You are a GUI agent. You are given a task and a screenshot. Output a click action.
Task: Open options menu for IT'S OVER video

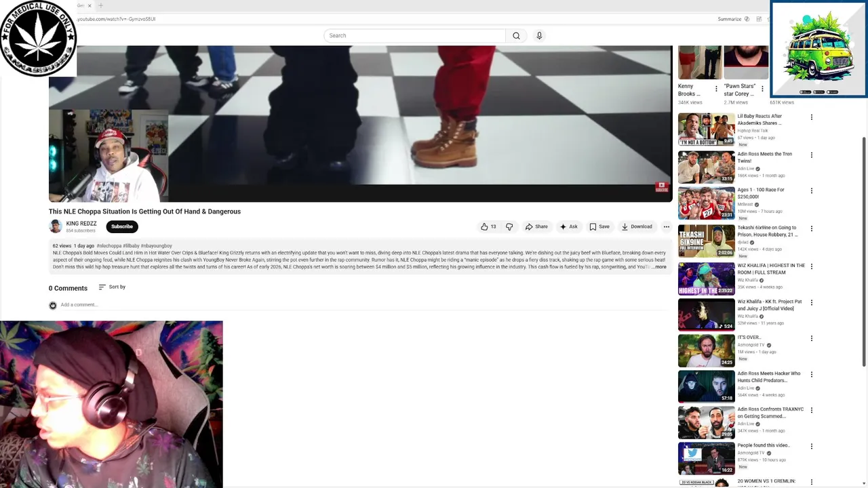[811, 338]
